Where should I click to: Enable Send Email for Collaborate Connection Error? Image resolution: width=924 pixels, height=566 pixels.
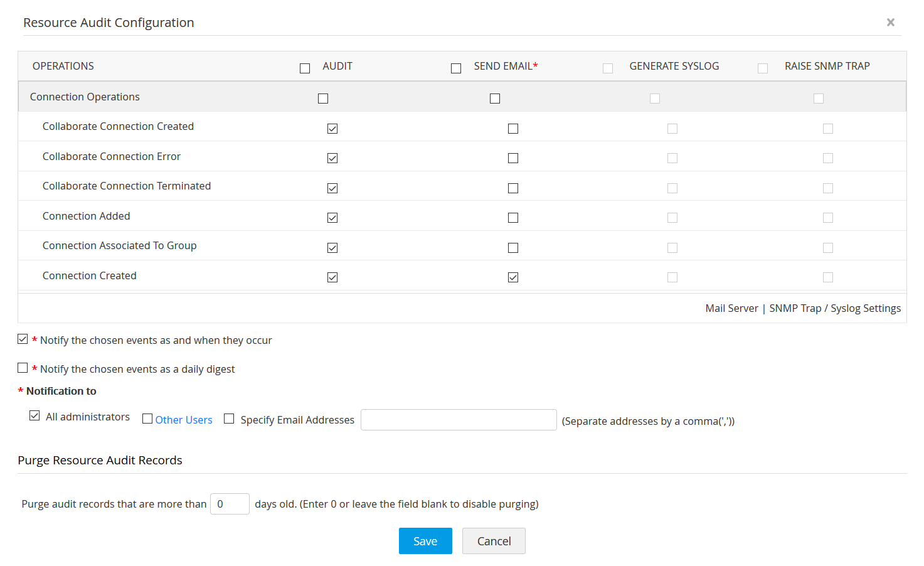click(513, 158)
